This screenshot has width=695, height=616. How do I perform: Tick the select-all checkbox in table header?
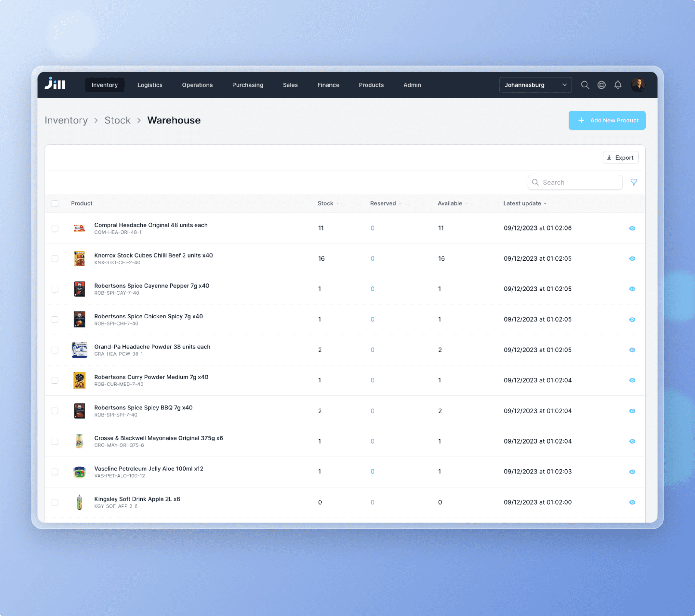click(55, 203)
